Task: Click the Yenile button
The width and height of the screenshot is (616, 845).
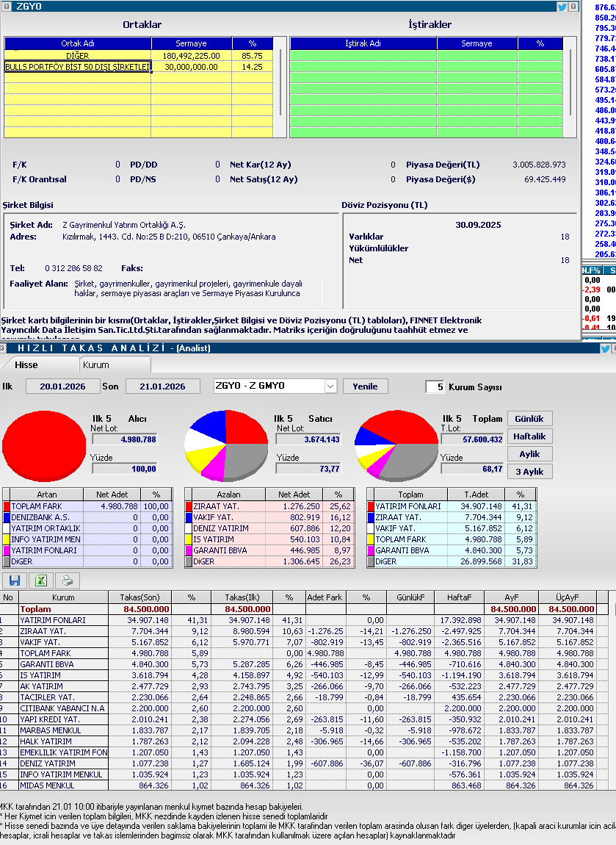Action: tap(365, 386)
